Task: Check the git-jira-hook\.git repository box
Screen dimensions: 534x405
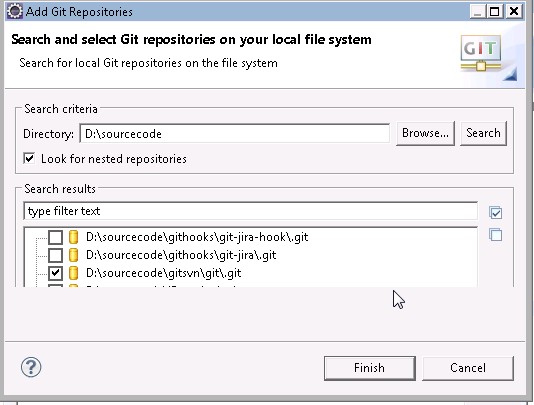Action: (x=55, y=237)
